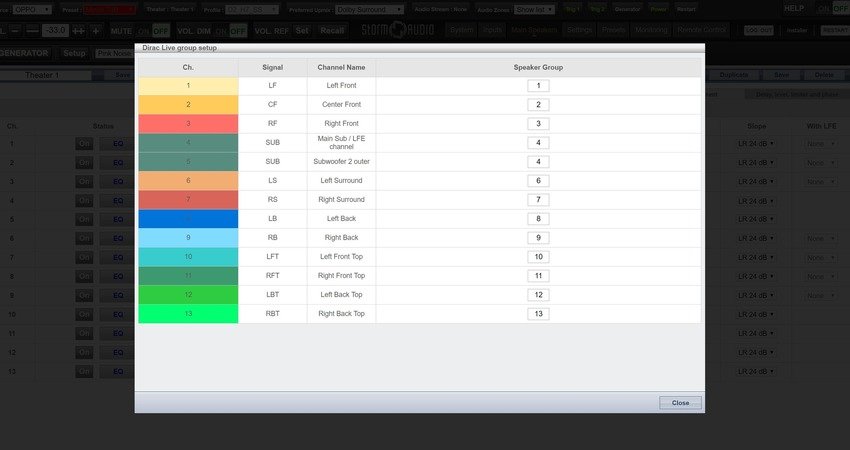This screenshot has width=850, height=450.
Task: Open the Slope LR 24 dB dropdown for channel 1
Action: (x=756, y=144)
